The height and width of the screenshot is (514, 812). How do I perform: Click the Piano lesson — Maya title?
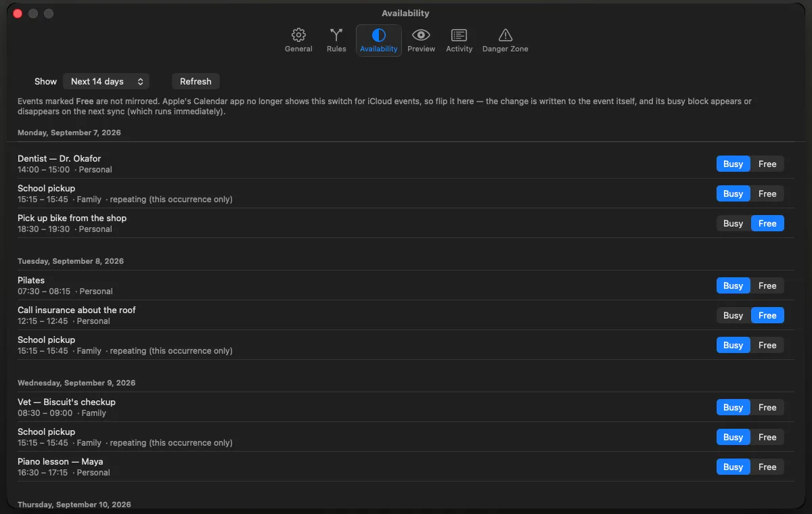60,461
